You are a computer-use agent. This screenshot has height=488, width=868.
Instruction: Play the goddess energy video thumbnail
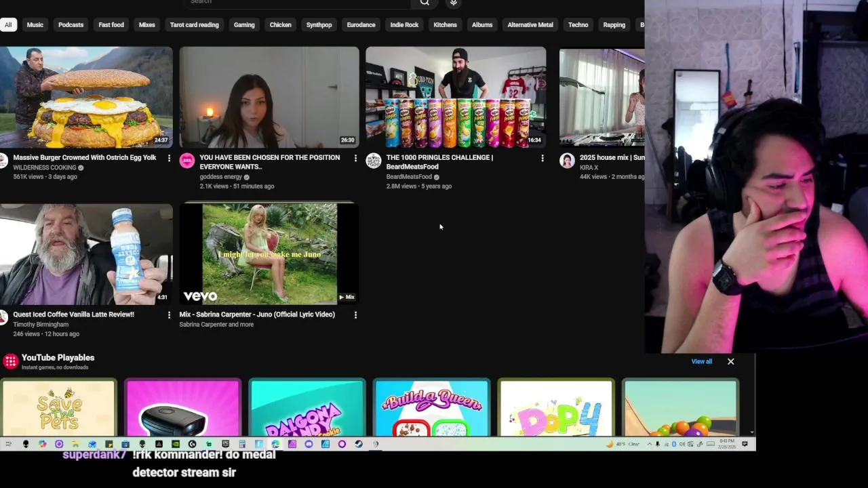pos(269,97)
